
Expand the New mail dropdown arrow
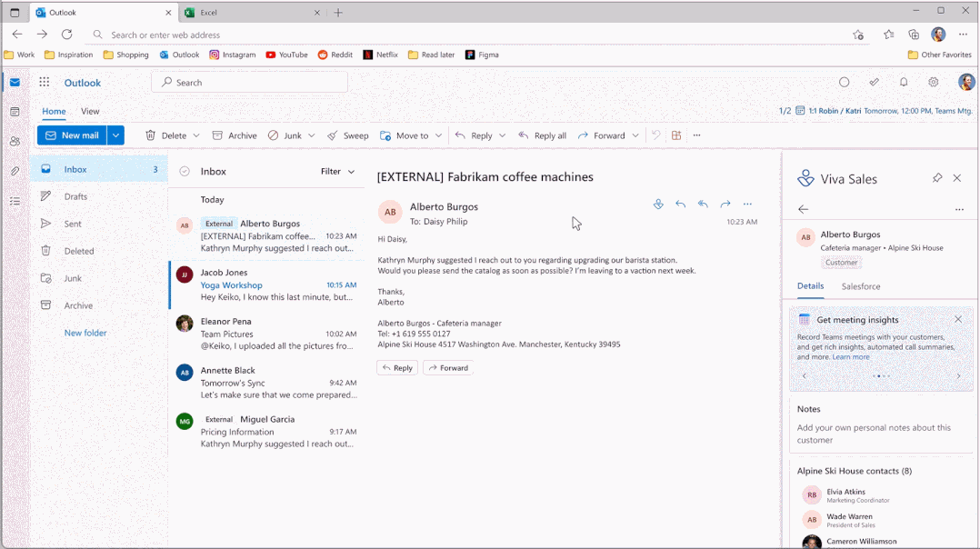115,135
